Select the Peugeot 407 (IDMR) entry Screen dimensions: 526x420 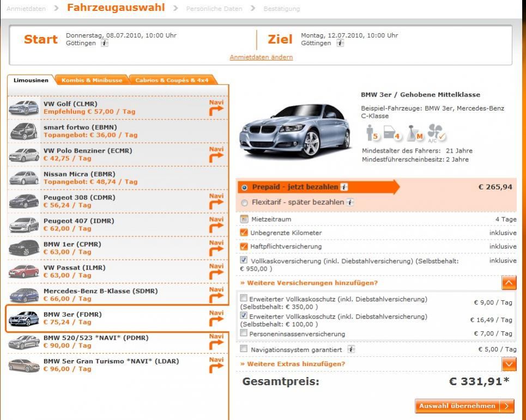(x=118, y=224)
